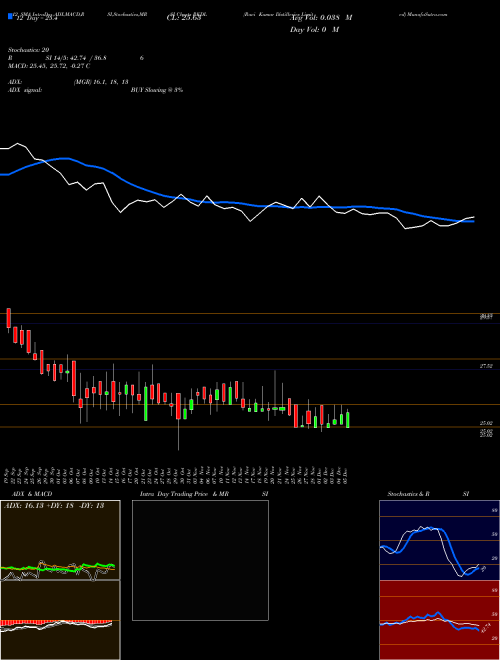Click the 'BUY Slowing @ 5%' ADX signal
The width and height of the screenshot is (500, 660).
click(157, 90)
